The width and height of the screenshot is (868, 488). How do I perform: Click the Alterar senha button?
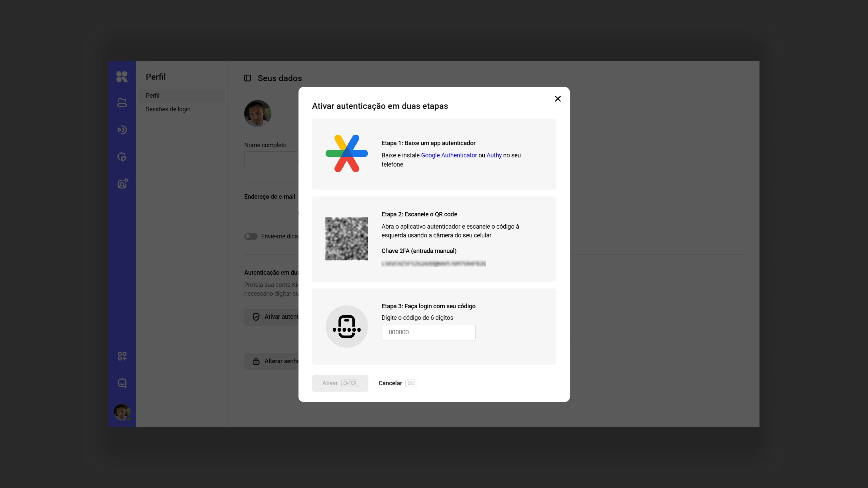pyautogui.click(x=271, y=361)
